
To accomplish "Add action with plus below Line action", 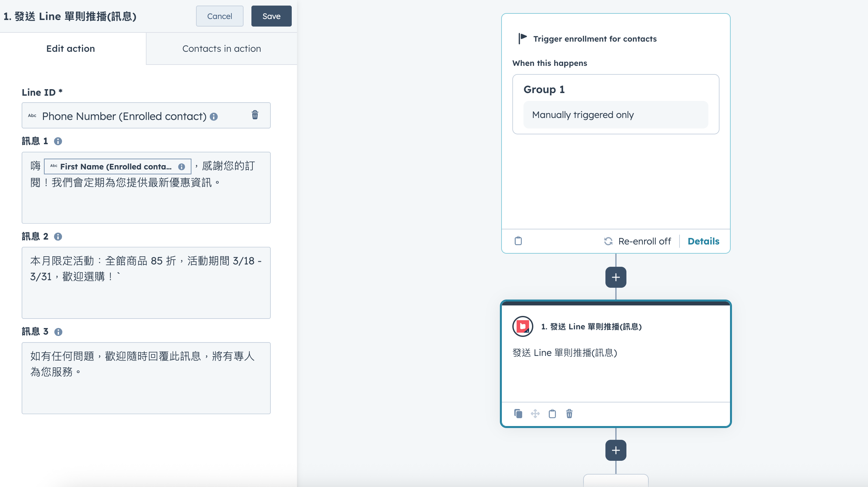I will pos(616,450).
